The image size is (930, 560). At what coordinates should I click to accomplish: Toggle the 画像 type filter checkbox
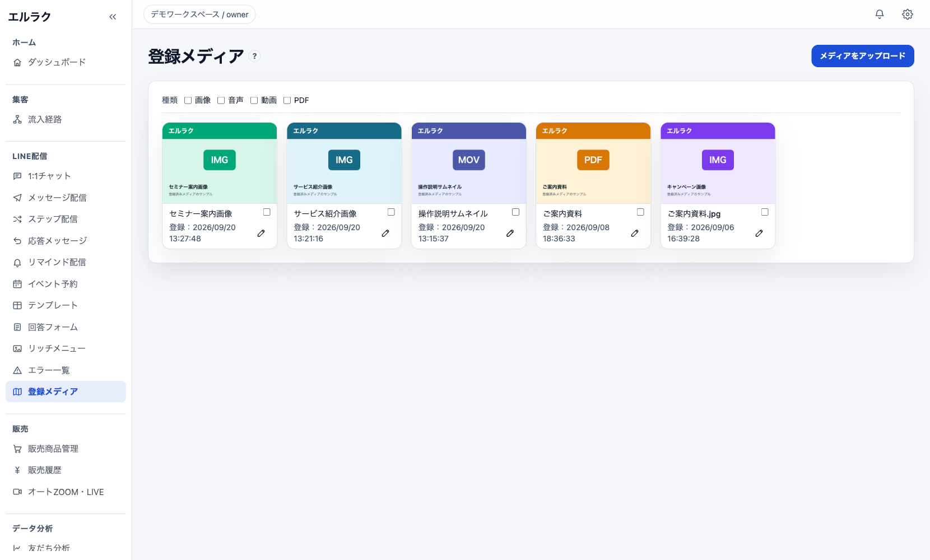pyautogui.click(x=188, y=100)
